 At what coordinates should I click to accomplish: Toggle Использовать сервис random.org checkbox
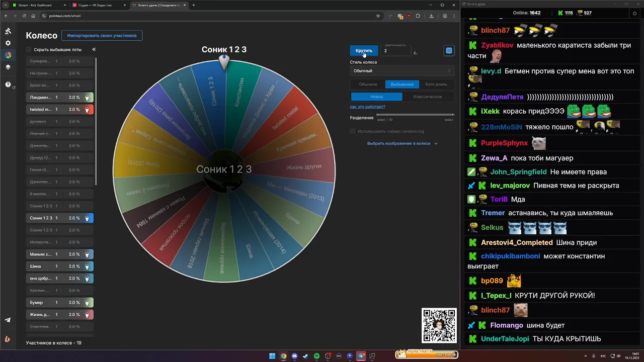click(352, 131)
